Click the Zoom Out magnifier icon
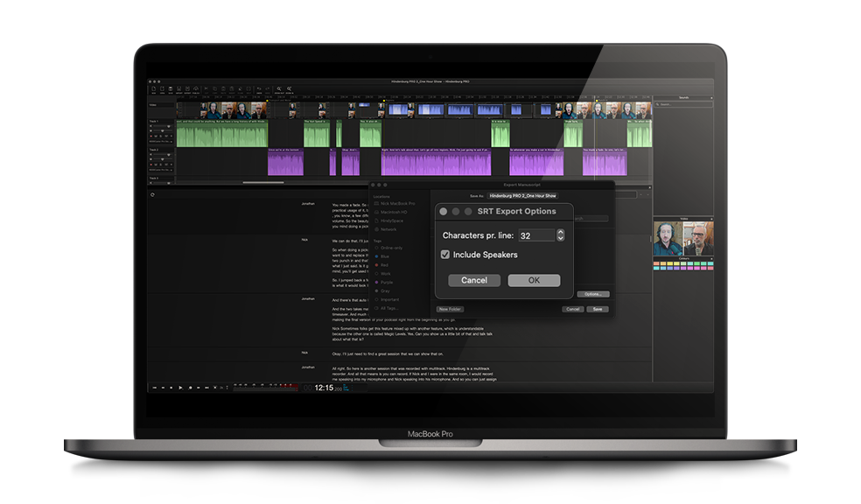 (279, 89)
